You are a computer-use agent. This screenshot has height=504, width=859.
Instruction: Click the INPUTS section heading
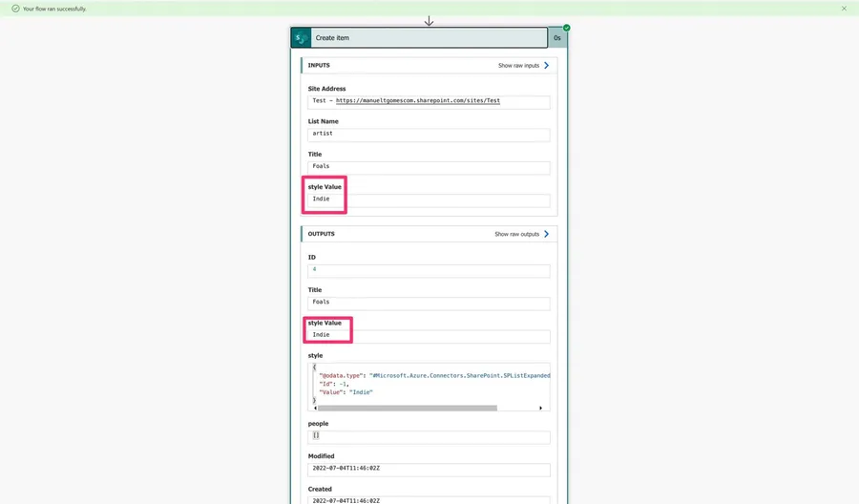(x=319, y=66)
